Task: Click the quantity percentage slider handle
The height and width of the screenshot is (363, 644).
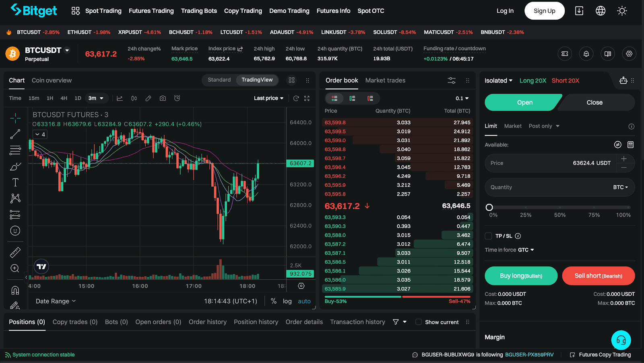Action: pyautogui.click(x=489, y=207)
